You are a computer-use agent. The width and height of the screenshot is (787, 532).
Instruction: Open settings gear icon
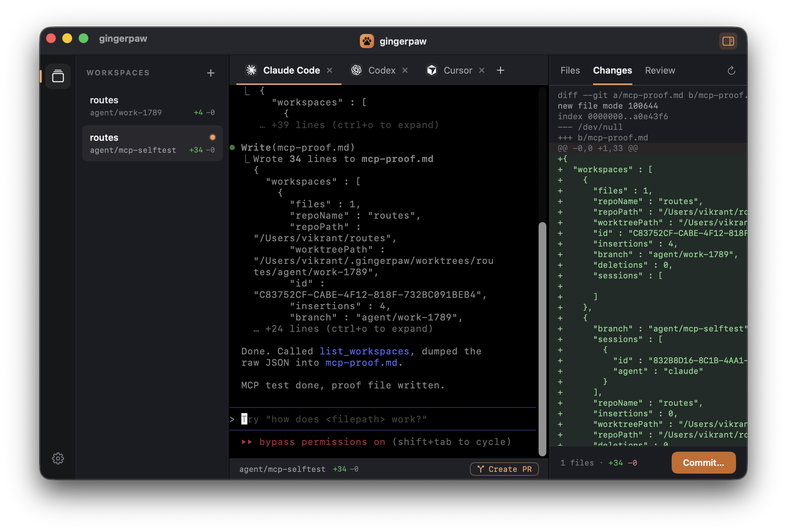coord(58,458)
